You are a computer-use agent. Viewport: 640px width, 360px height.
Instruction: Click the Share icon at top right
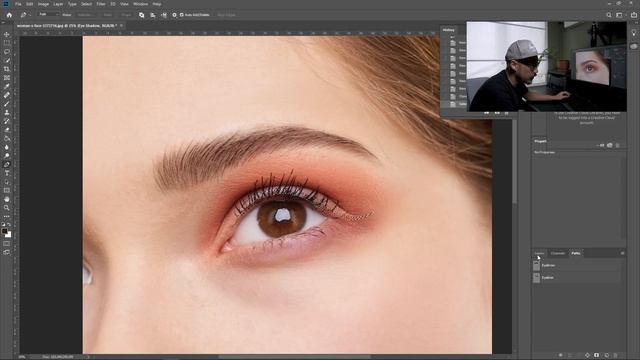tap(634, 15)
